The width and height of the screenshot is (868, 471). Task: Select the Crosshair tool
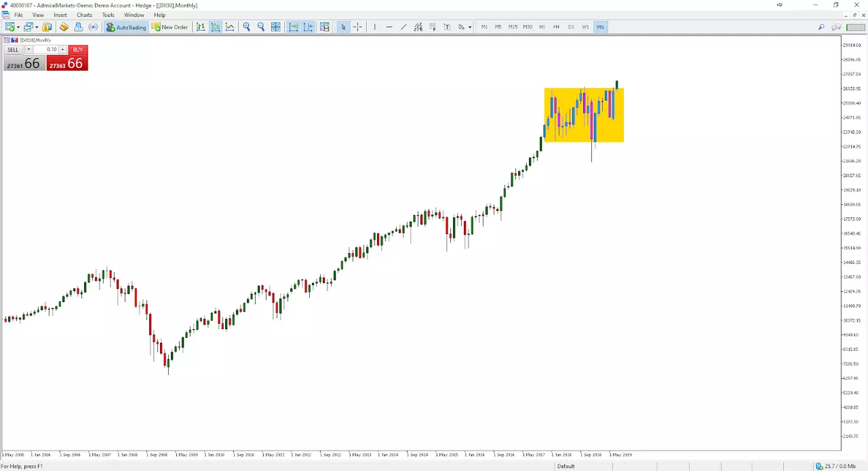[x=358, y=27]
